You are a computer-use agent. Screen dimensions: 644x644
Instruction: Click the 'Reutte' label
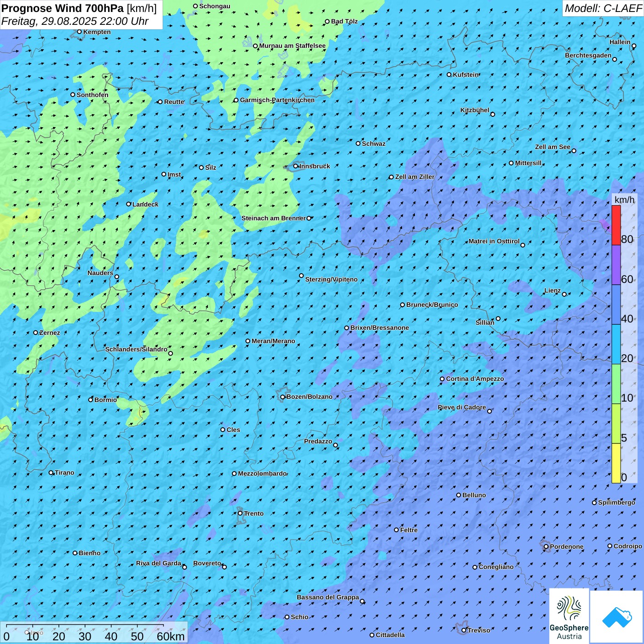174,102
